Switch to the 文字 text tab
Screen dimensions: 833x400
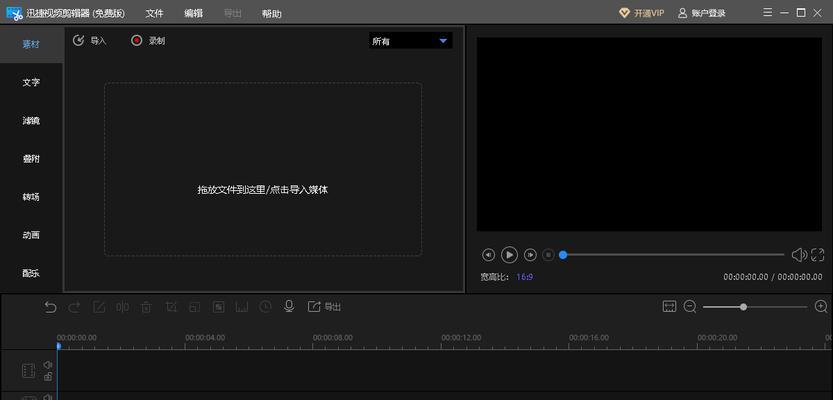click(x=31, y=82)
